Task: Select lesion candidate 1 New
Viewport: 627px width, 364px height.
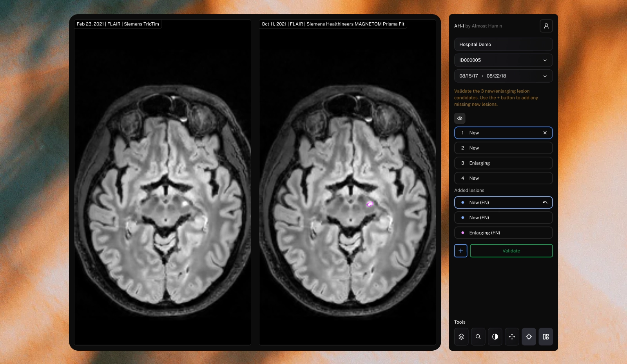Action: pos(504,133)
